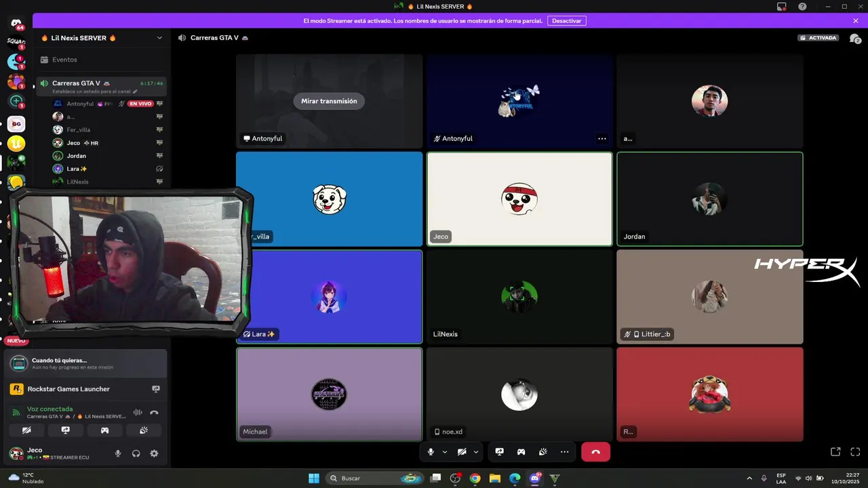Select the Michael video tile

(x=329, y=394)
